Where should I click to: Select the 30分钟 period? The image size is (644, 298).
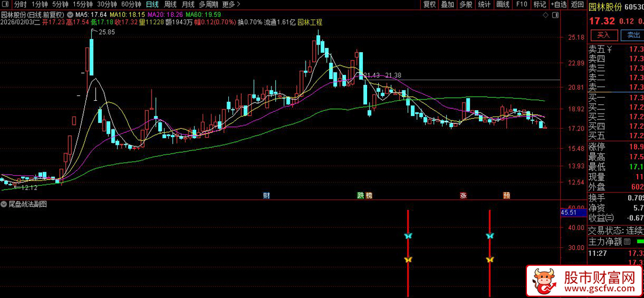tap(107, 5)
